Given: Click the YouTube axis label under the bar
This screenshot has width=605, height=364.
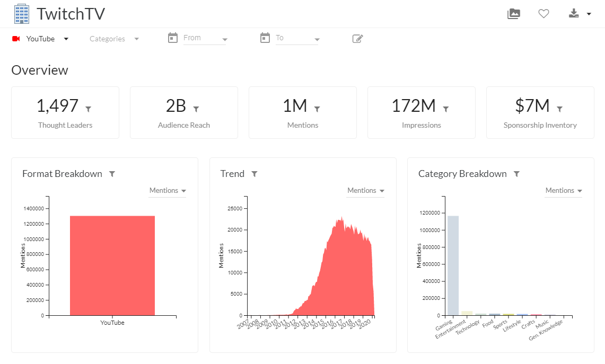Looking at the screenshot, I should pyautogui.click(x=112, y=323).
